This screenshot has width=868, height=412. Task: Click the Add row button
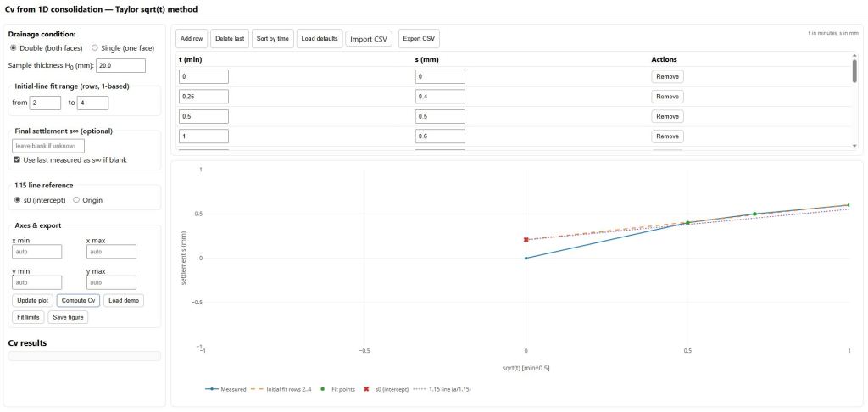[192, 39]
